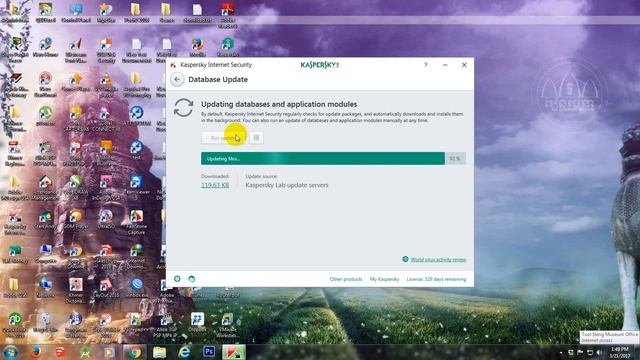This screenshot has height=360, width=640.
Task: Open the UltraISO desktop shortcut
Action: [x=106, y=220]
